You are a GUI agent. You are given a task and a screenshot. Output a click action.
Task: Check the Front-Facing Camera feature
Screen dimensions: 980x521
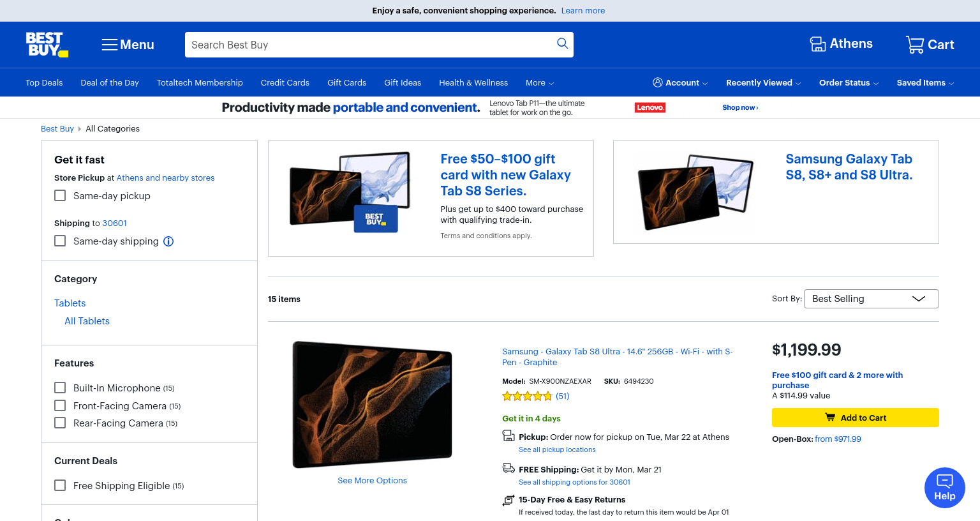point(60,405)
